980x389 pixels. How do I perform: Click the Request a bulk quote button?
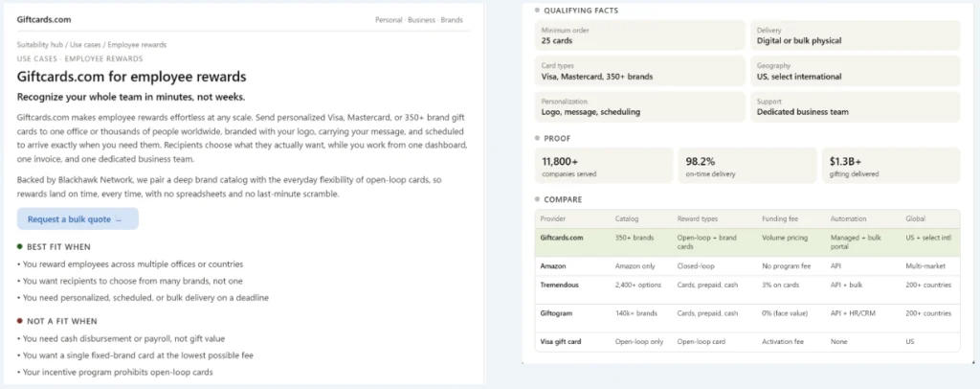[x=78, y=218]
